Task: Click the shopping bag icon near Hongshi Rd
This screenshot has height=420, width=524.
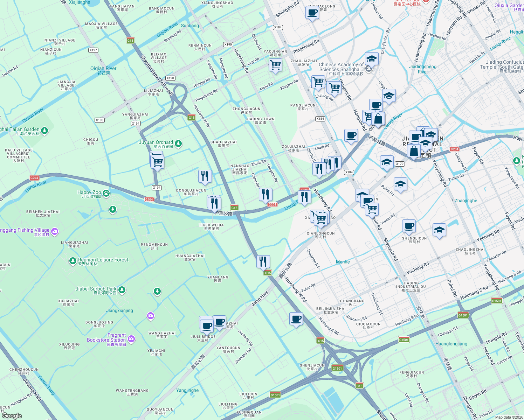Action: pos(379,119)
